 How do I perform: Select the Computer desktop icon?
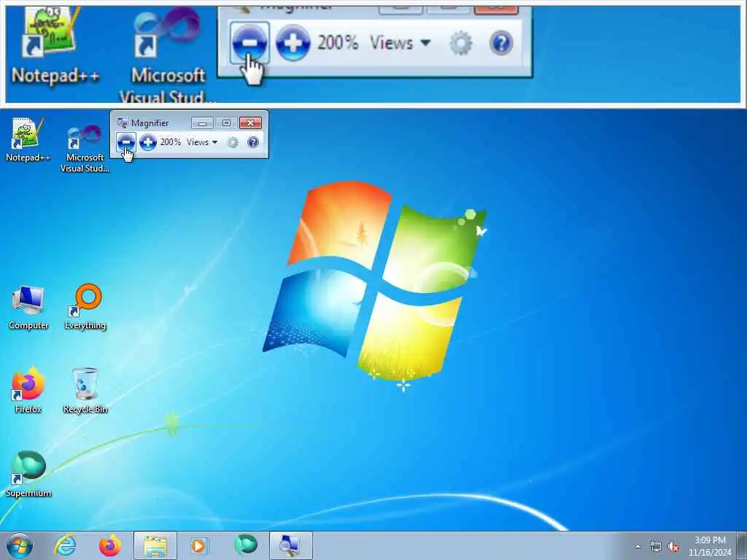[x=28, y=308]
